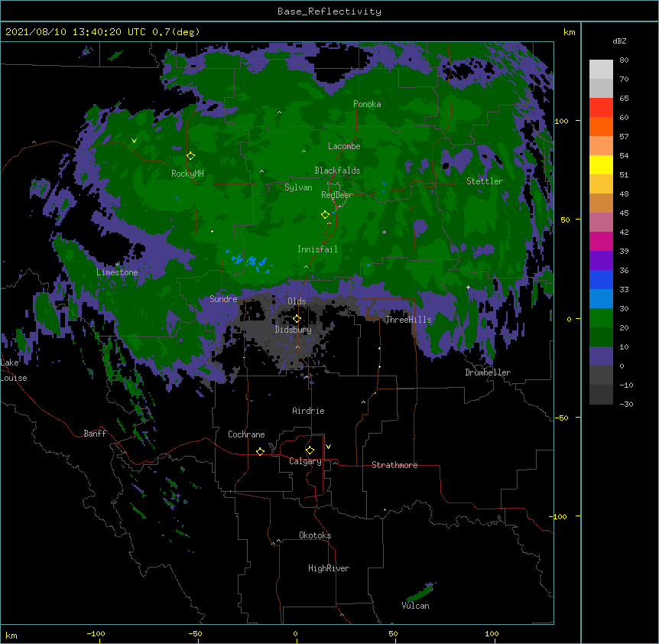The image size is (659, 644).
Task: Click the RockyMH label
Action: (x=187, y=174)
